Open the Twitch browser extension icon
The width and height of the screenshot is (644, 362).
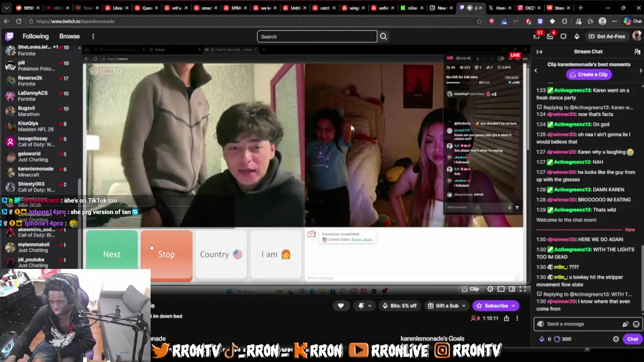pos(540,21)
